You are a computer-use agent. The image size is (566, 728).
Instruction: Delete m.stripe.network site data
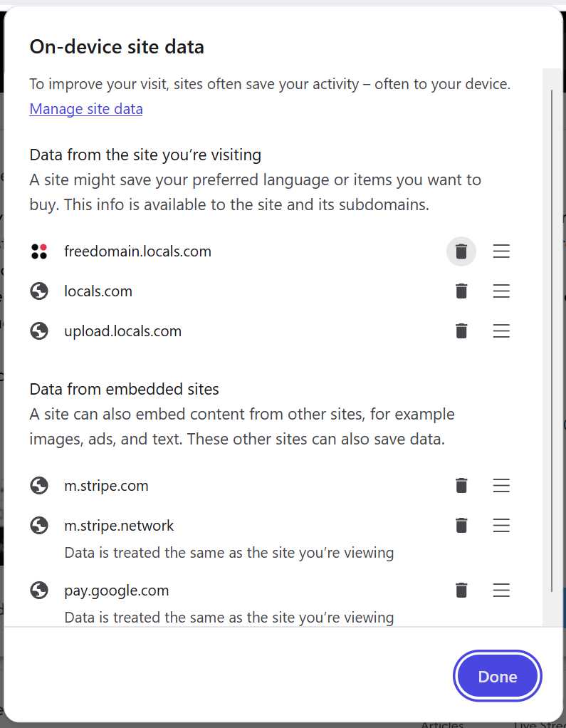pos(461,526)
